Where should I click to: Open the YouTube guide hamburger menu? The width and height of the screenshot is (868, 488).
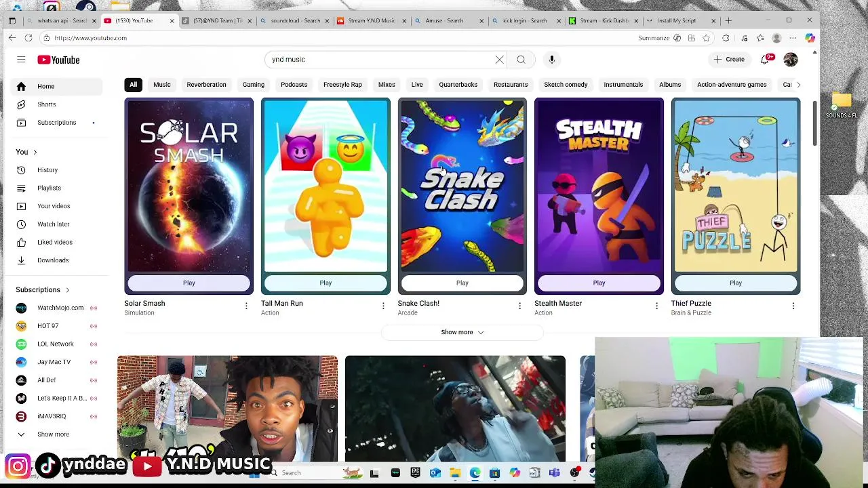21,60
